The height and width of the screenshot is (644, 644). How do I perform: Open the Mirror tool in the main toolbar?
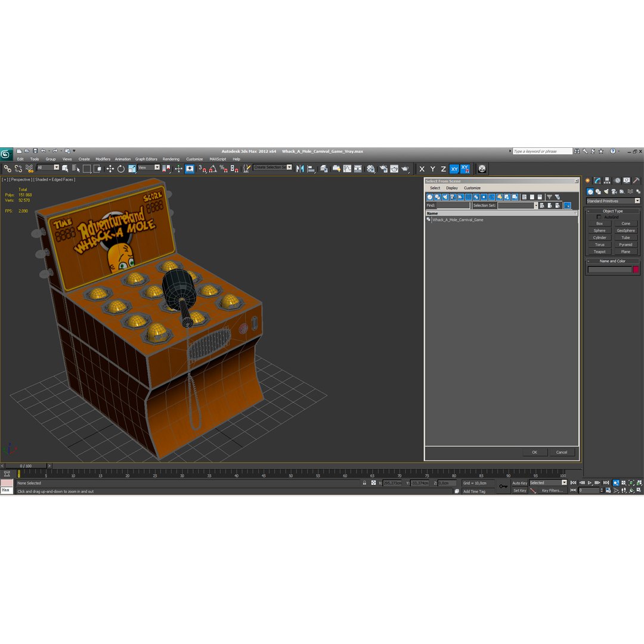pyautogui.click(x=300, y=168)
